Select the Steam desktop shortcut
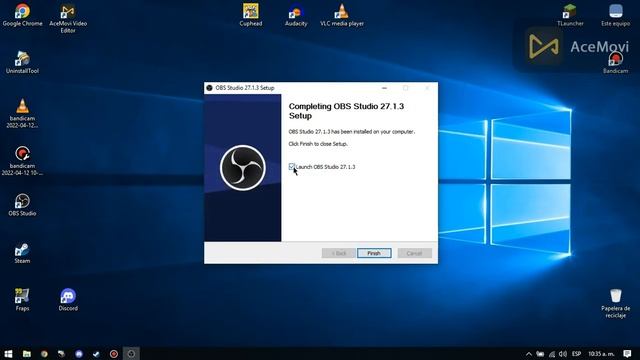640x360 pixels. pos(22,253)
